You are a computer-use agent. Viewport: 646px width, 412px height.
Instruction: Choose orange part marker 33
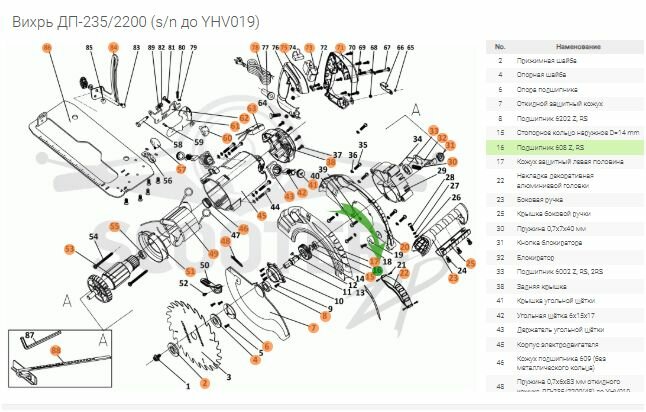433,131
